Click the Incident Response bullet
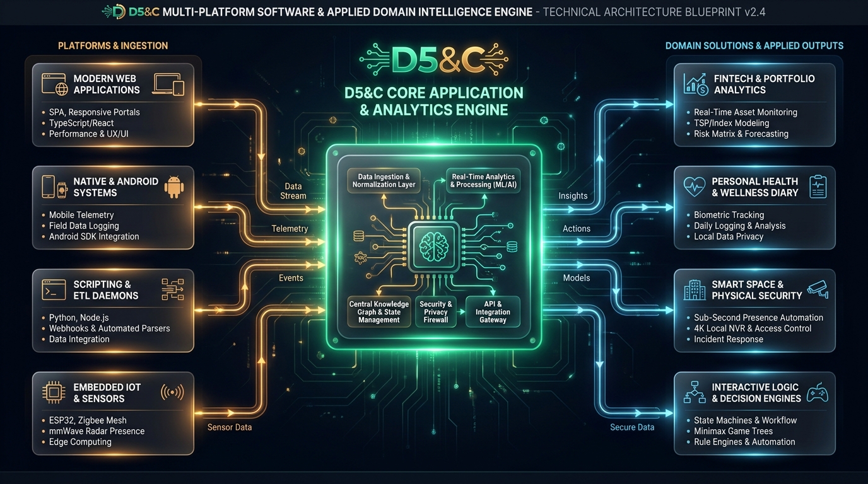Viewport: 868px width, 484px height. pyautogui.click(x=729, y=339)
